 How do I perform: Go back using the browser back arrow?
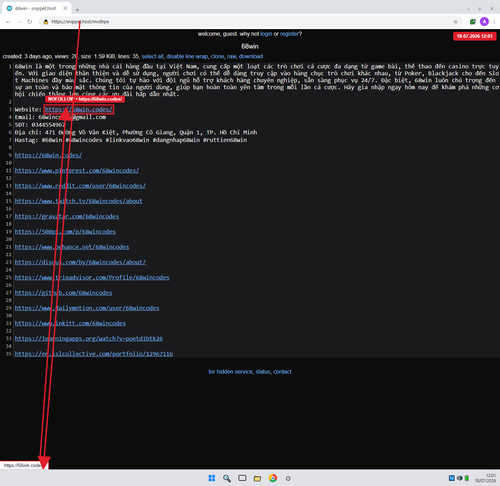pos(8,22)
